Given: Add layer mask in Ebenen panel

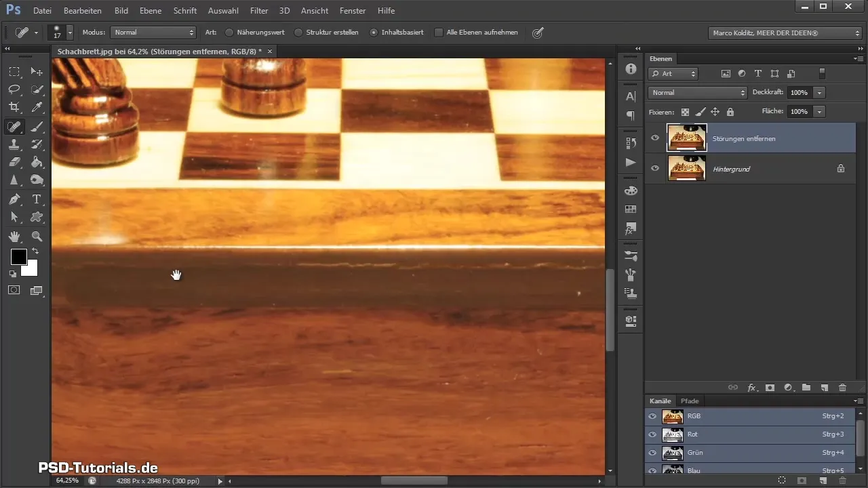Looking at the screenshot, I should (x=770, y=388).
